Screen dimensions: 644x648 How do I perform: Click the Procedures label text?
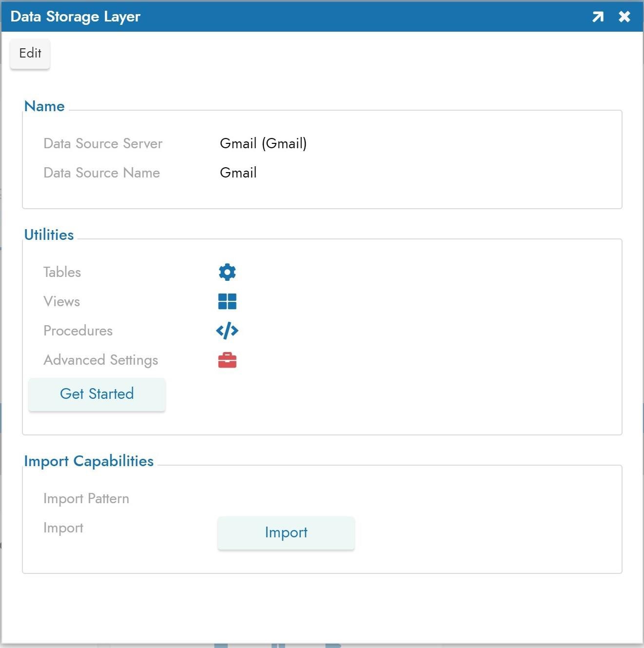[x=78, y=331]
